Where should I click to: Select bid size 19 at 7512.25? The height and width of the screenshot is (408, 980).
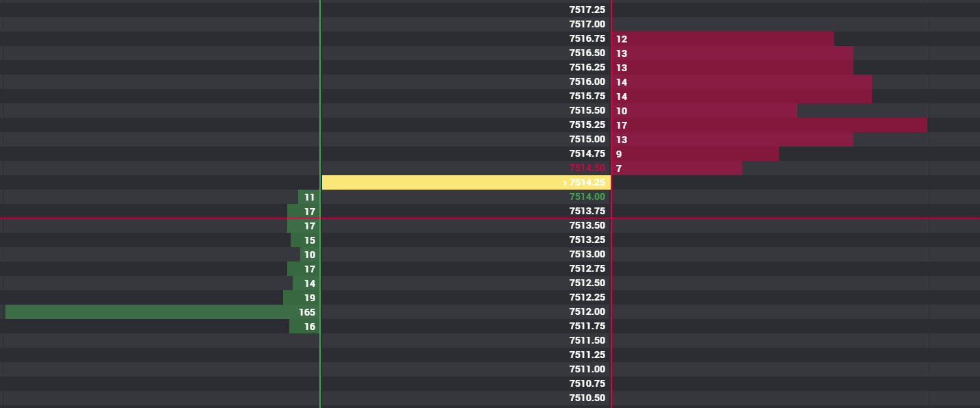310,298
